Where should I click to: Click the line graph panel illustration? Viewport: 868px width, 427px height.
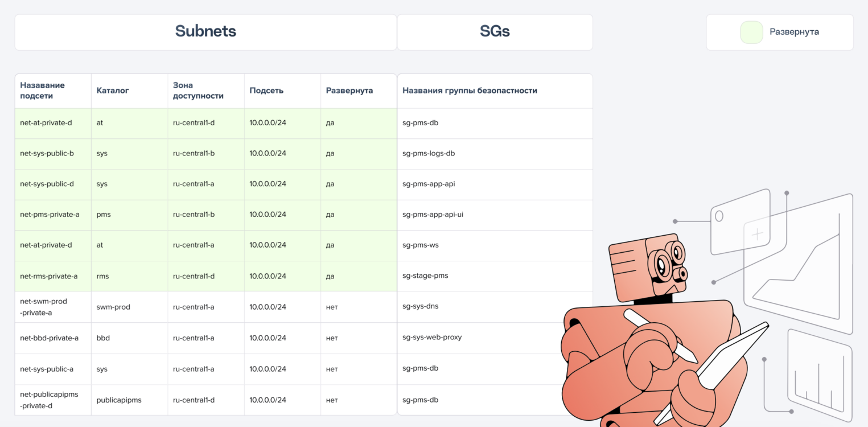808,268
